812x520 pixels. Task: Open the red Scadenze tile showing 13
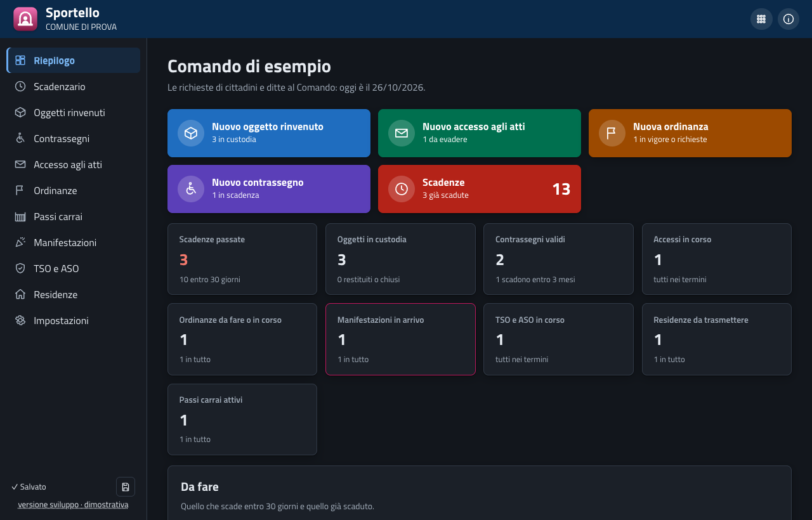480,189
